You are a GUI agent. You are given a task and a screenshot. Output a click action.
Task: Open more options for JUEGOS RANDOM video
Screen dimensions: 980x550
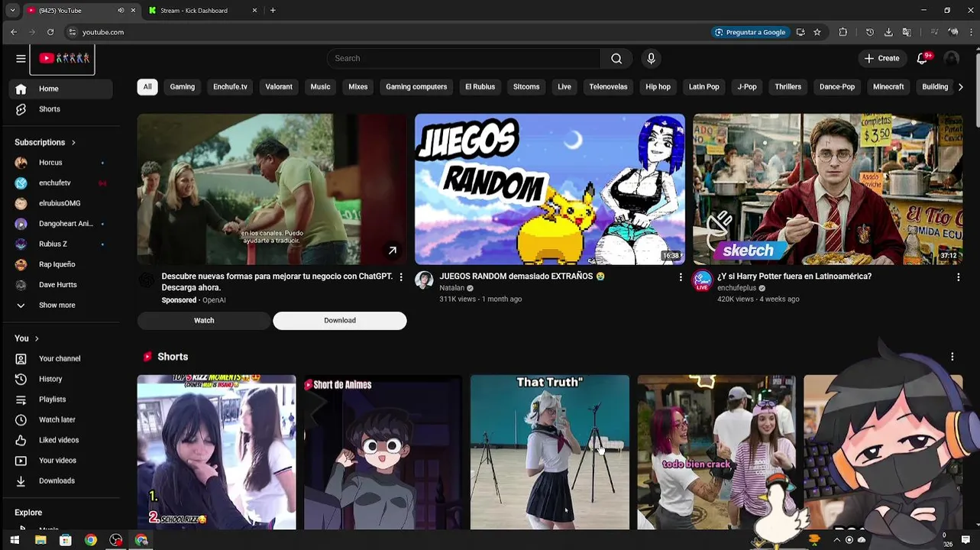(x=681, y=277)
